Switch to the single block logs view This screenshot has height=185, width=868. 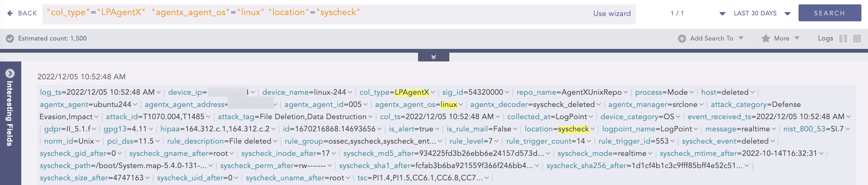(856, 39)
